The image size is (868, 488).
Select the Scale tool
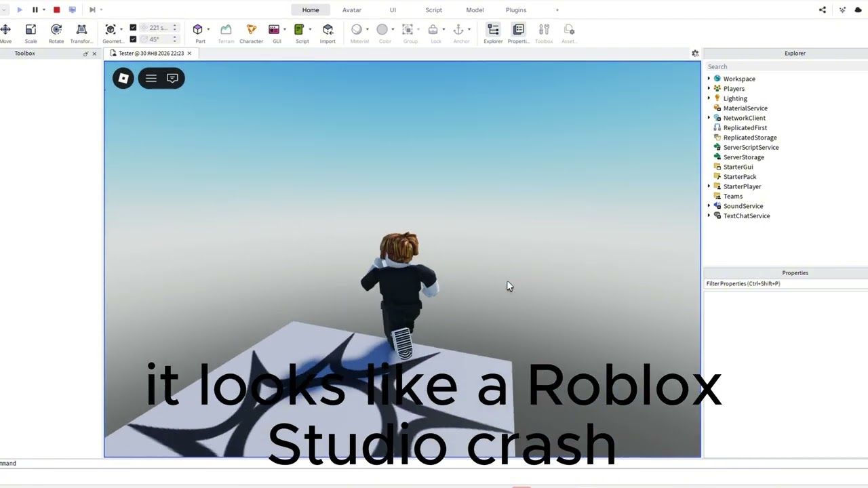pyautogui.click(x=31, y=33)
